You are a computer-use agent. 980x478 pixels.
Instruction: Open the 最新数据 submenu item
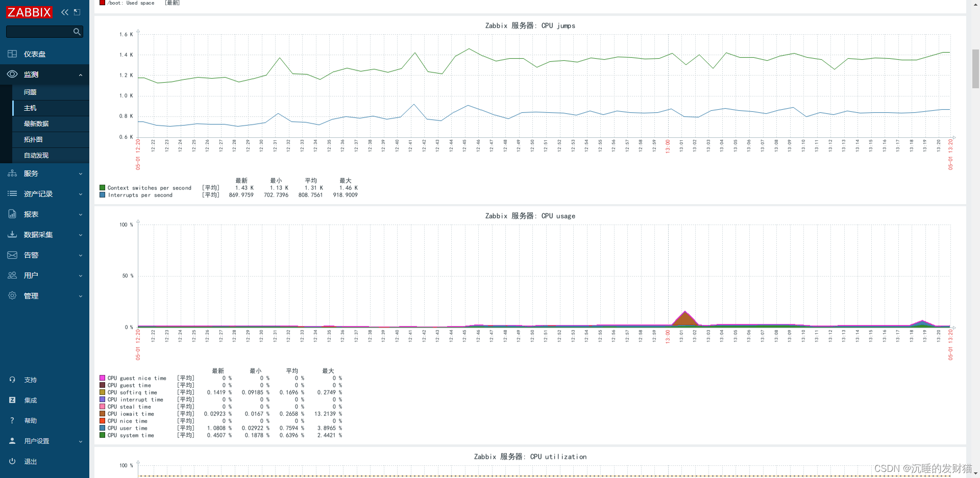click(51, 124)
